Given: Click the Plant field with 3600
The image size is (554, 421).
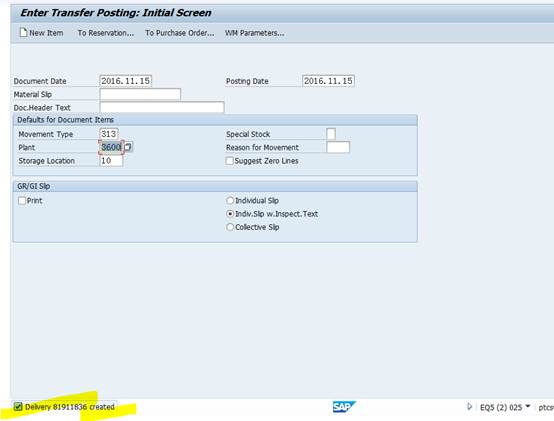Looking at the screenshot, I should click(x=111, y=147).
